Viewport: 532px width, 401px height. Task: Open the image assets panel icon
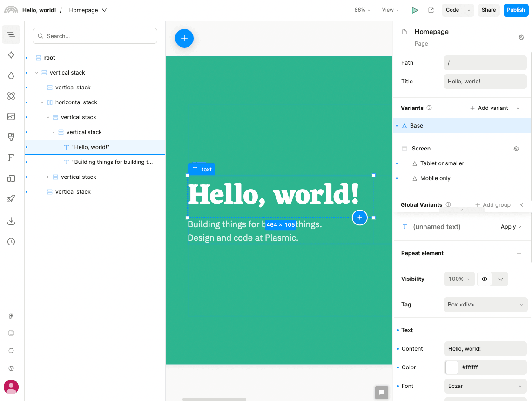(11, 116)
